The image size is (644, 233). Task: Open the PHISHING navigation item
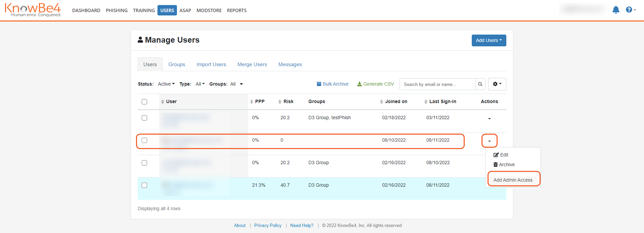click(x=117, y=10)
